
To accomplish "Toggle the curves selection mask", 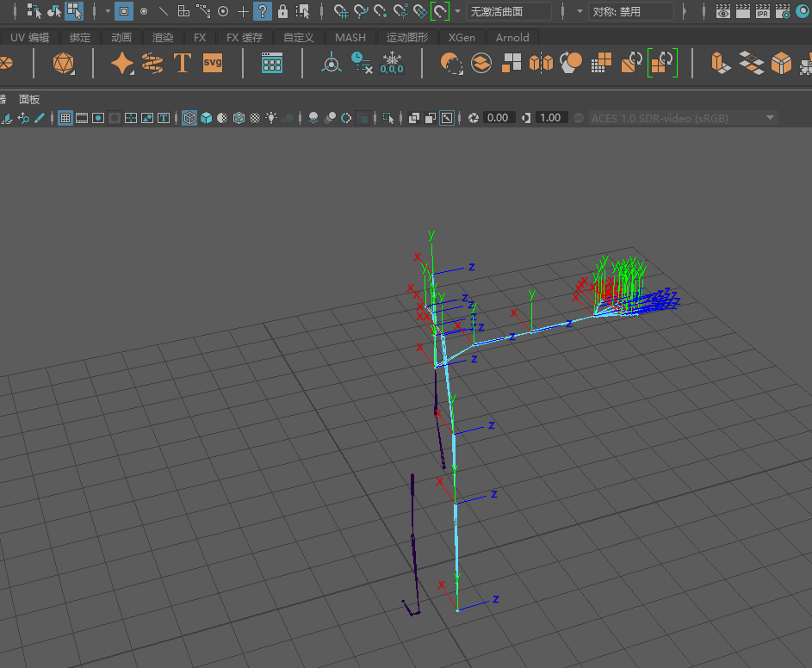I will pyautogui.click(x=164, y=11).
